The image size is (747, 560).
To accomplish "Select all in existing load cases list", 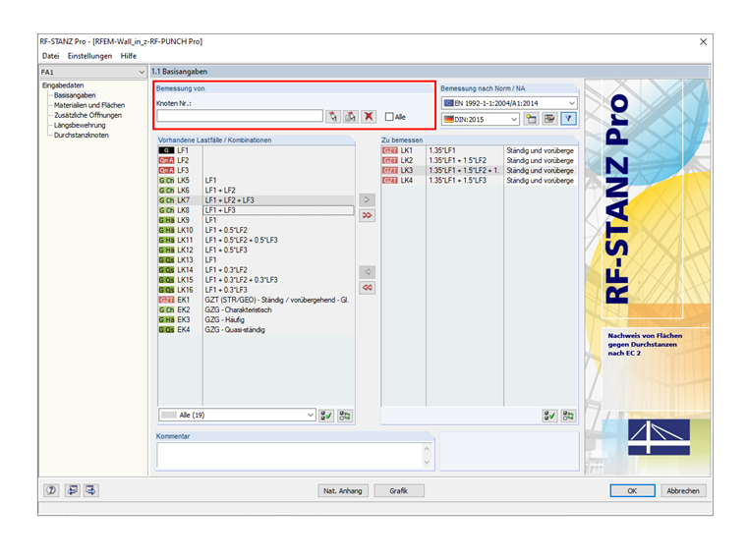I will 326,416.
